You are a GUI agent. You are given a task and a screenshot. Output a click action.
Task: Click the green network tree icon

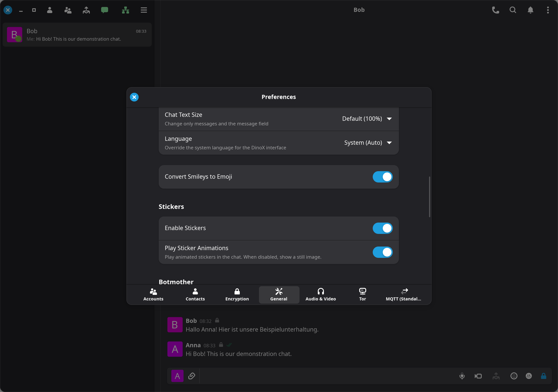click(125, 10)
